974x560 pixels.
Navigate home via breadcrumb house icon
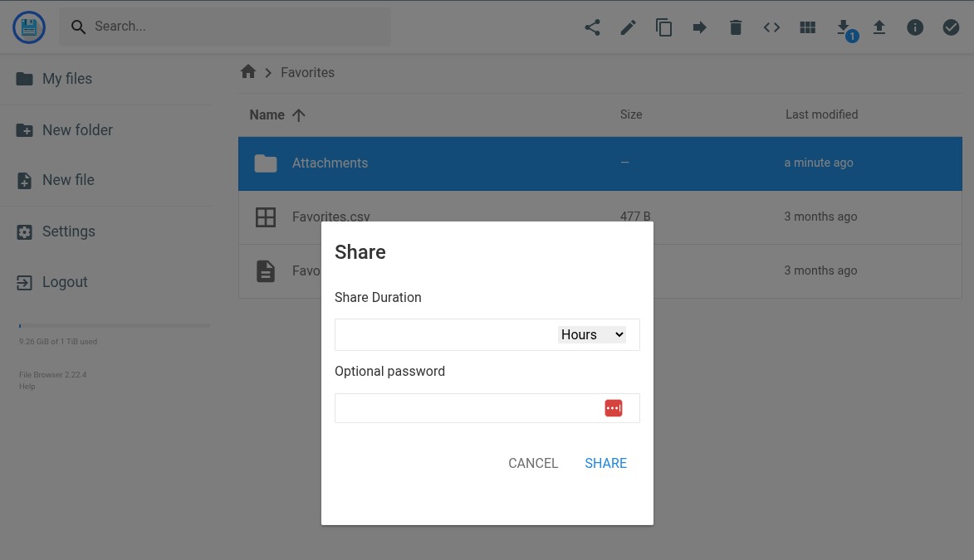(248, 71)
